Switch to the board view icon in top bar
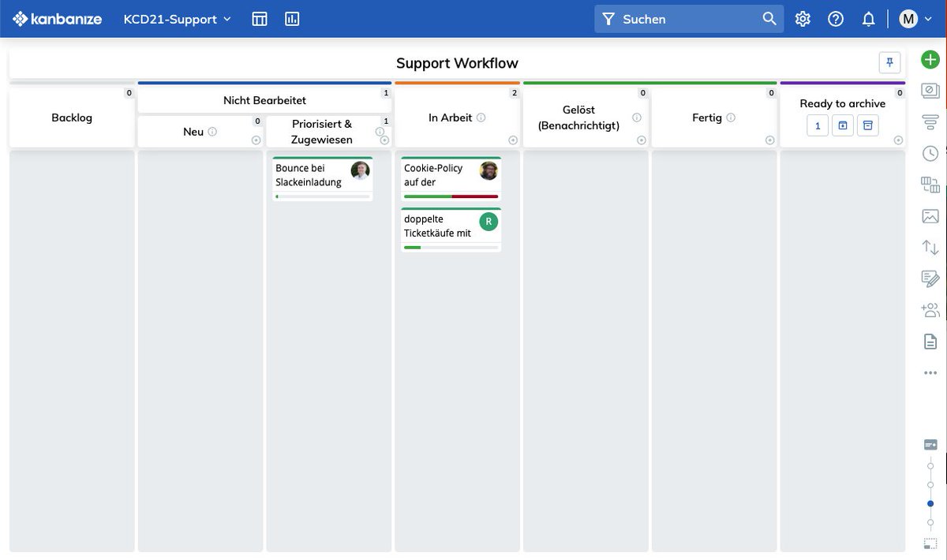947x560 pixels. (260, 18)
